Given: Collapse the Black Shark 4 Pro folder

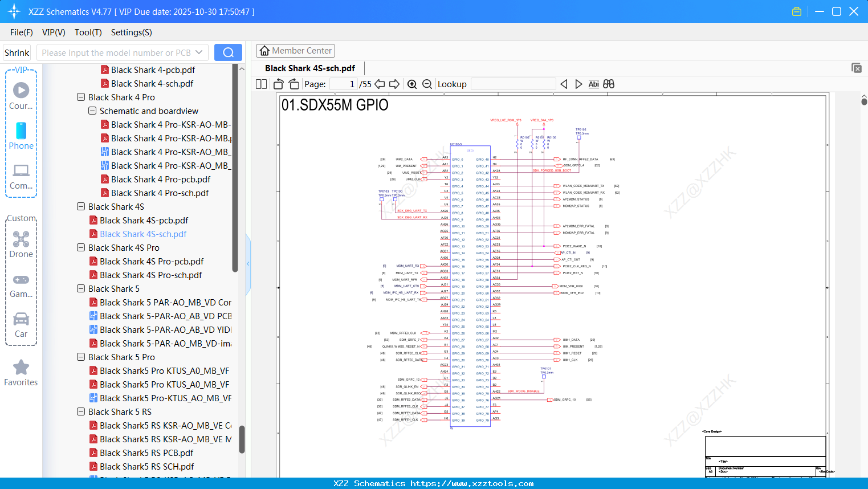Looking at the screenshot, I should click(x=81, y=97).
